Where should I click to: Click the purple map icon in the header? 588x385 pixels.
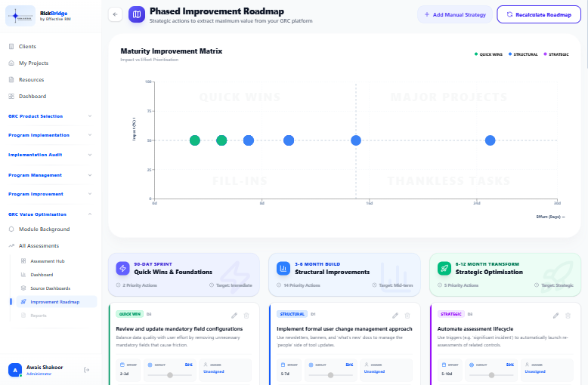[x=137, y=14]
